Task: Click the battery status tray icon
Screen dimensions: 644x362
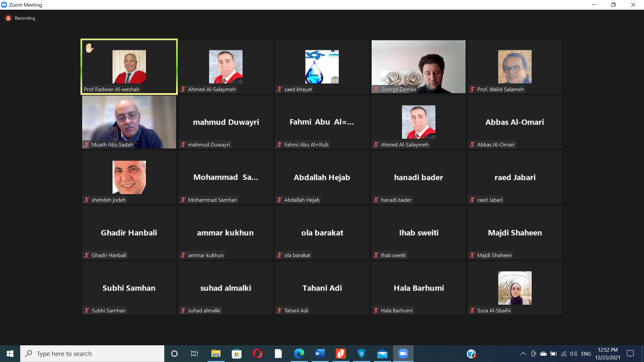Action: click(553, 354)
